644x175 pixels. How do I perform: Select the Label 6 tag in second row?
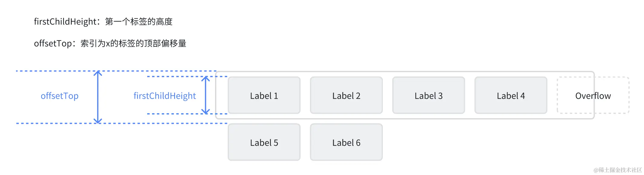[x=346, y=142]
